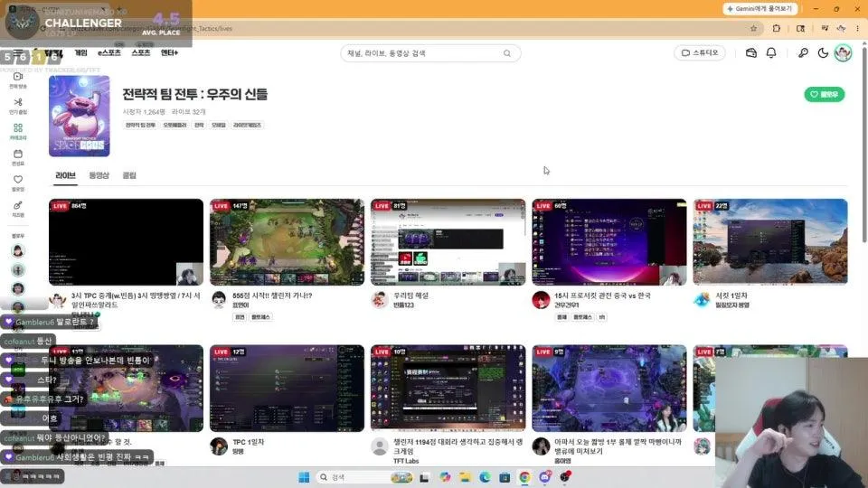Image resolution: width=868 pixels, height=488 pixels.
Task: Select the 카테고리 grid sidebar icon
Action: pyautogui.click(x=18, y=131)
